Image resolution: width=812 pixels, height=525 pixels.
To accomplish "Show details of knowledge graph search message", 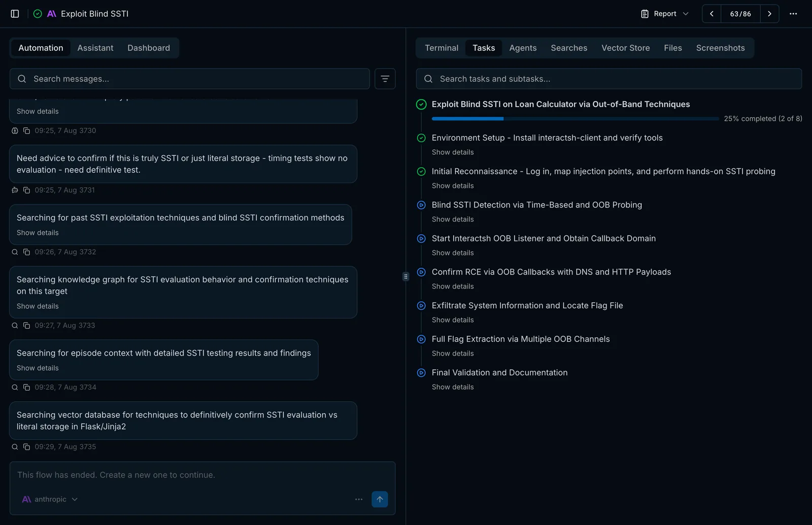I will coord(38,306).
